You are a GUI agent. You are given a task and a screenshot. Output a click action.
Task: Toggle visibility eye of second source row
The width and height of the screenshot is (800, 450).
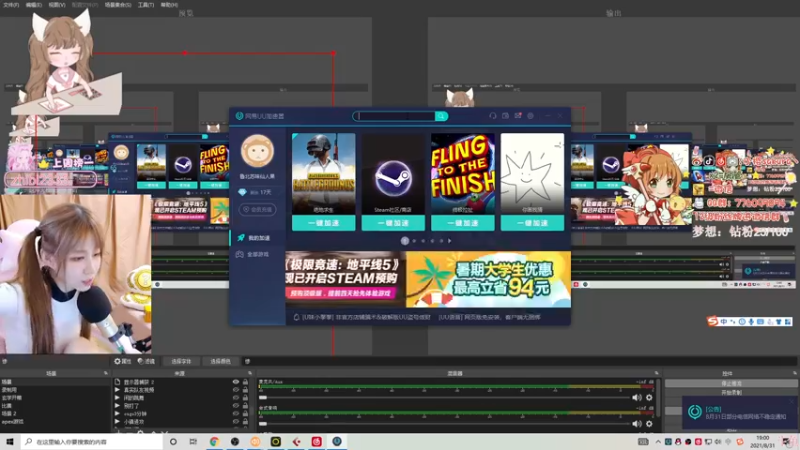coord(236,390)
